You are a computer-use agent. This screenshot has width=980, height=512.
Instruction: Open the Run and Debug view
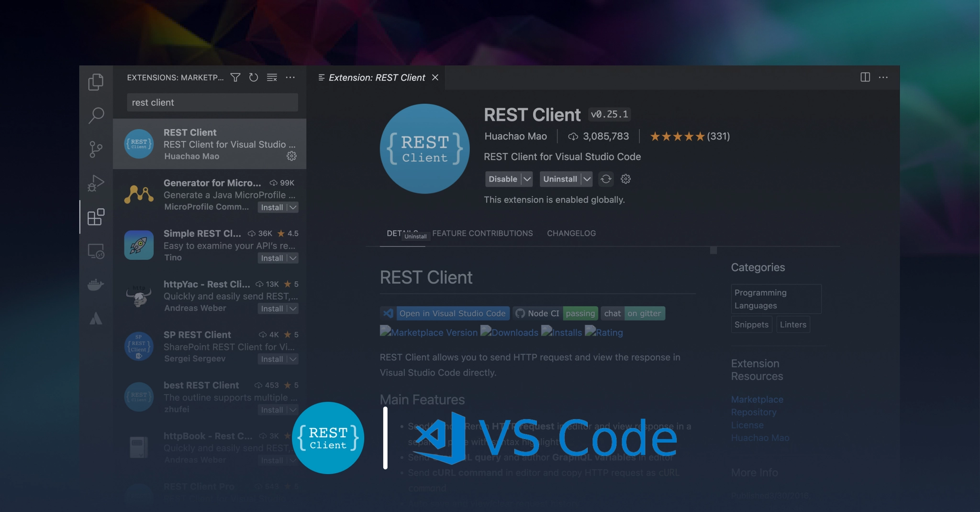click(96, 183)
